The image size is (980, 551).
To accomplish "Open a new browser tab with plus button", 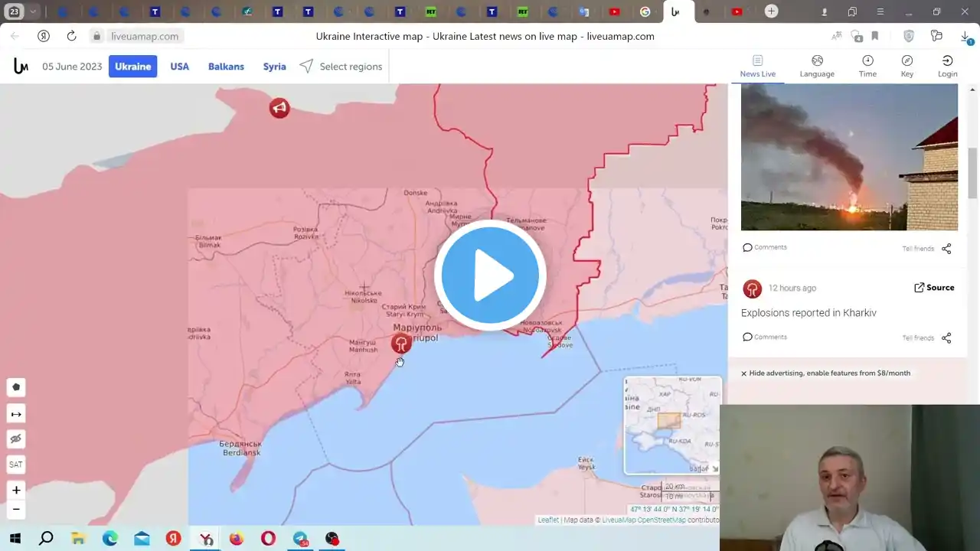I will click(x=771, y=11).
